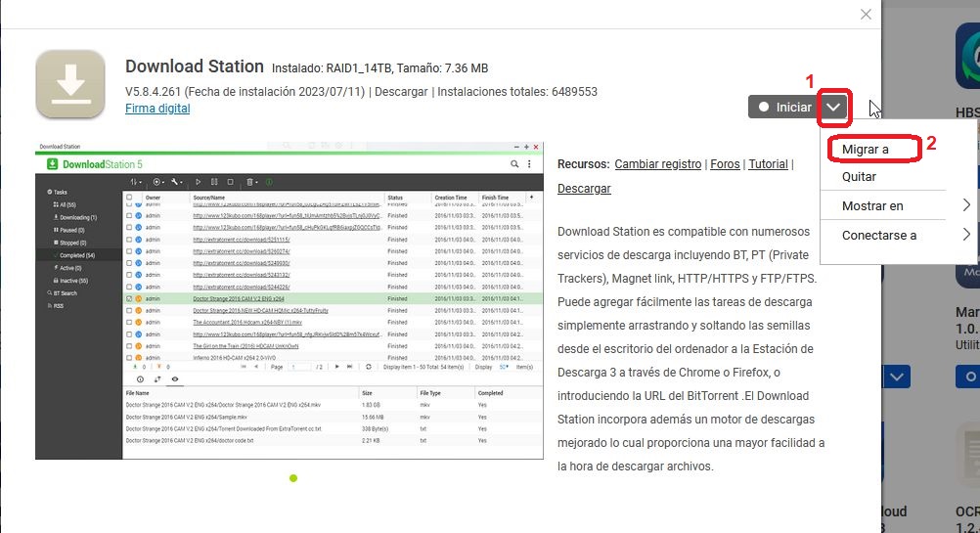The height and width of the screenshot is (533, 980).
Task: Expand the Conectarse a submenu arrow
Action: 966,235
